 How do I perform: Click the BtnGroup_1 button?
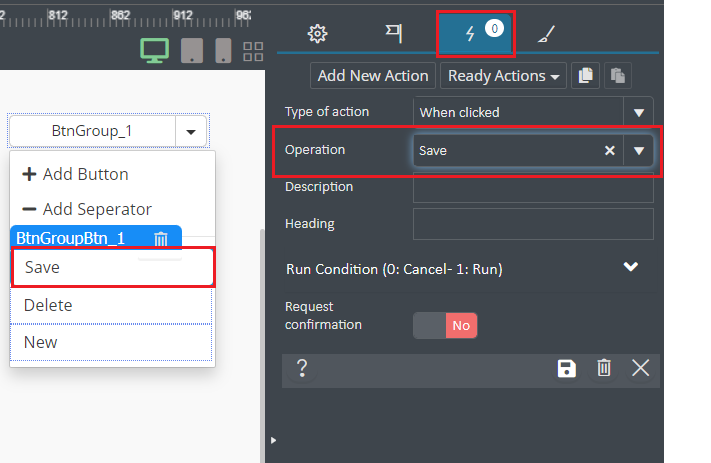[x=92, y=131]
